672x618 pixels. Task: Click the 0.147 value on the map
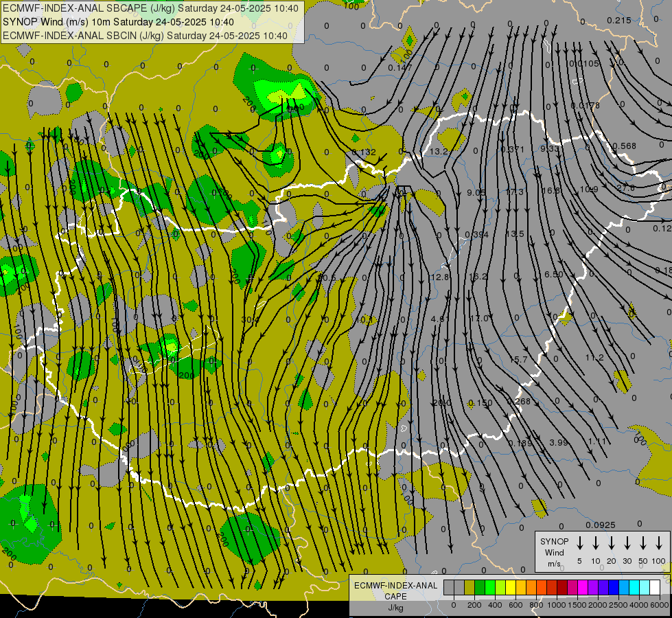pos(400,68)
